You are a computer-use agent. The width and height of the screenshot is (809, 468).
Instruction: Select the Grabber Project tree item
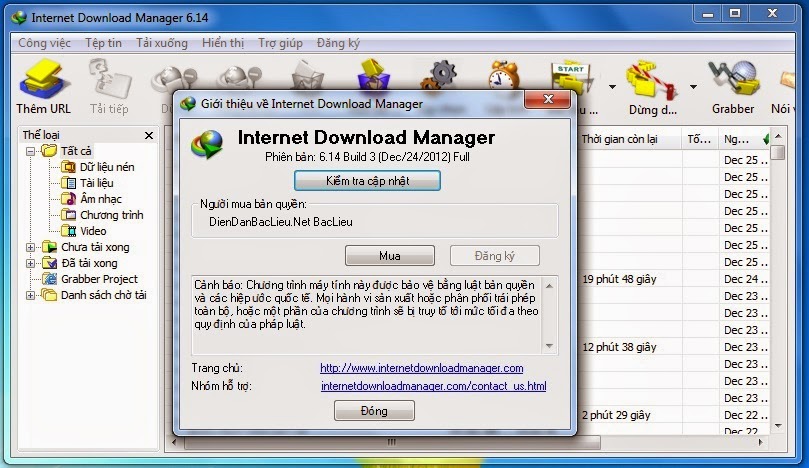(x=99, y=279)
